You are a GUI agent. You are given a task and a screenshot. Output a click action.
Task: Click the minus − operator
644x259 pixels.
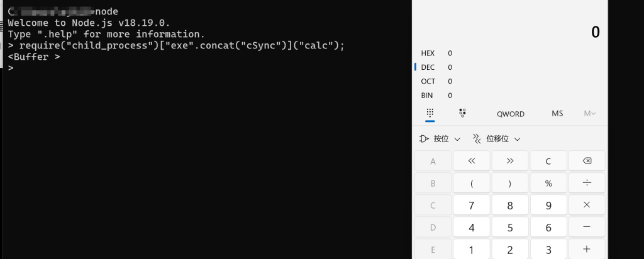[587, 227]
